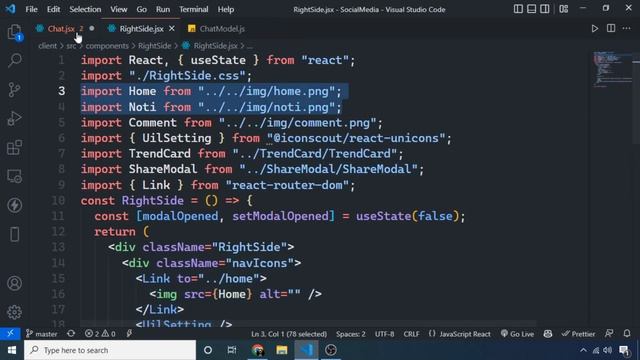Open the Search view in activity bar
Screen dimensions: 640x360
14,60
